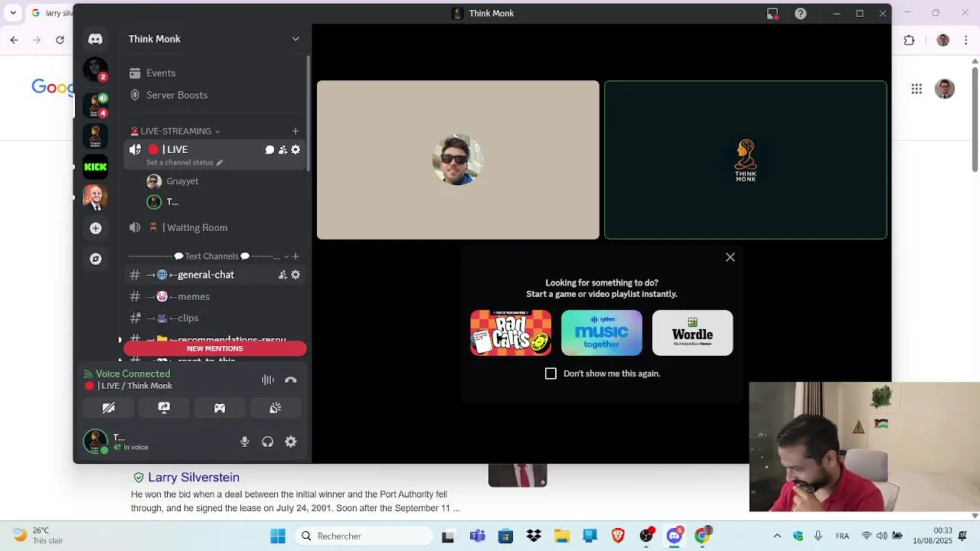980x551 pixels.
Task: Open Google account avatar in Chrome
Action: 945,89
